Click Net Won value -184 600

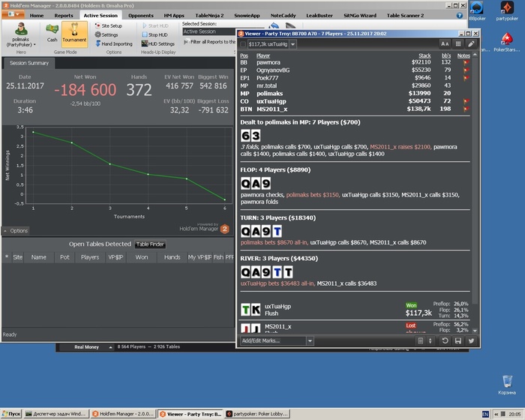(85, 90)
